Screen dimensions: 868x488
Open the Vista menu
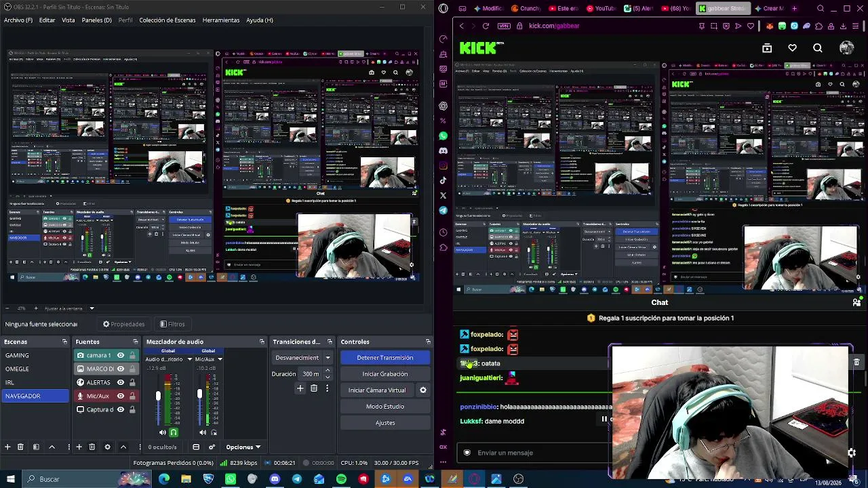(68, 20)
